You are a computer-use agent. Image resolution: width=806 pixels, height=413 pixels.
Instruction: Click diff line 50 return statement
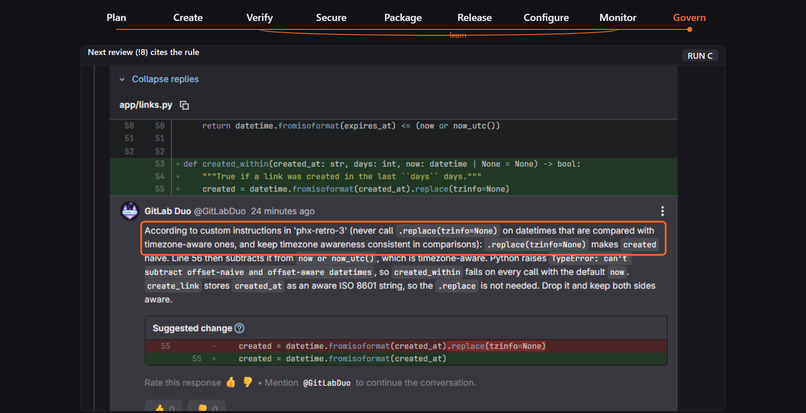coord(393,126)
